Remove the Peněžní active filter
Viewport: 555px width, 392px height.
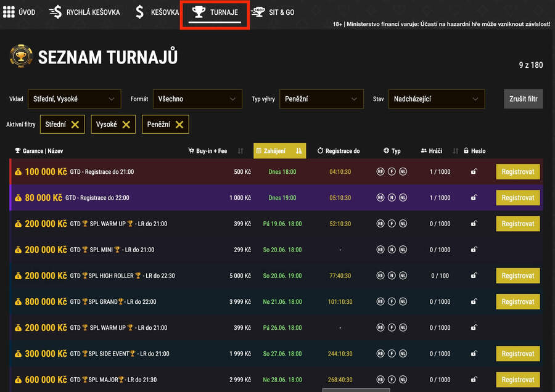click(x=179, y=125)
